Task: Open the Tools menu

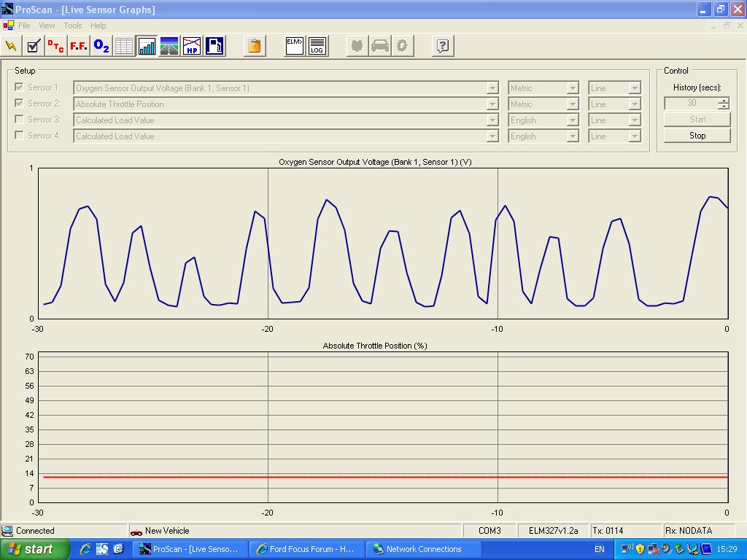Action: pyautogui.click(x=73, y=26)
